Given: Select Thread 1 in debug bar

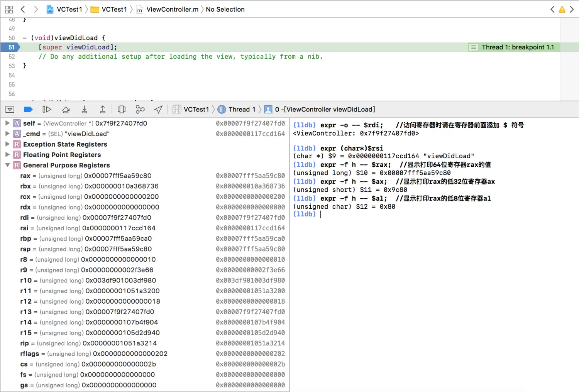Looking at the screenshot, I should (x=237, y=110).
